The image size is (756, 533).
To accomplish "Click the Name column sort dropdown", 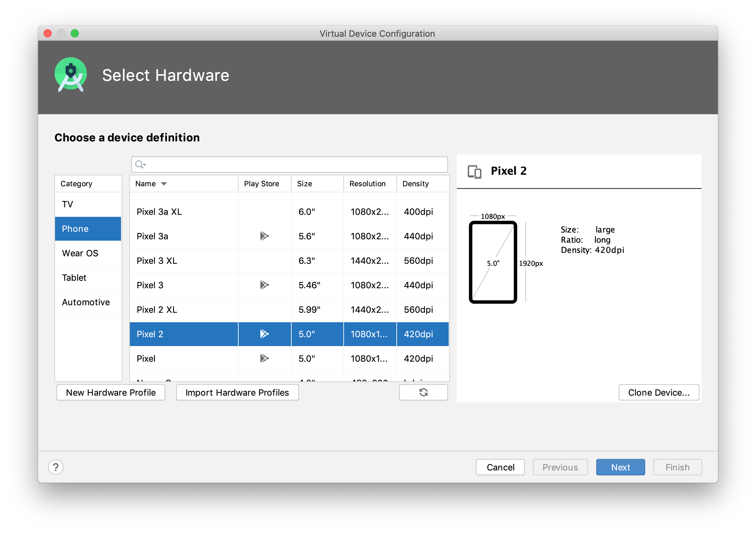I will pos(167,184).
